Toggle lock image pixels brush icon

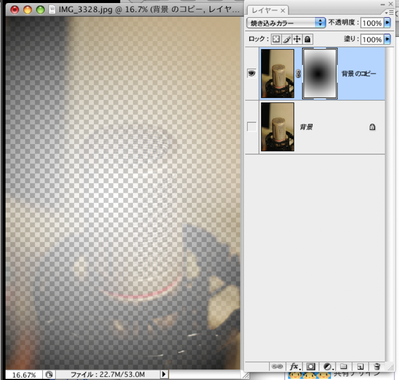tap(287, 39)
